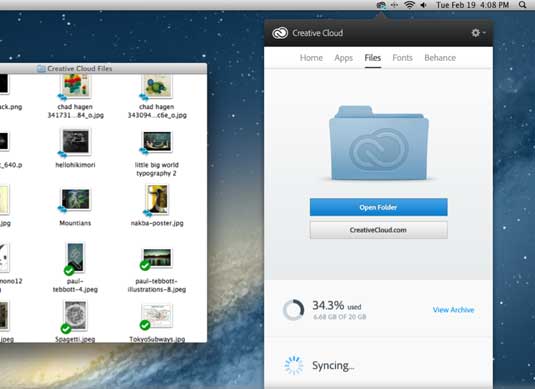Click green check badge on Spagetti.jpeg
The image size is (535, 389).
pos(66,329)
